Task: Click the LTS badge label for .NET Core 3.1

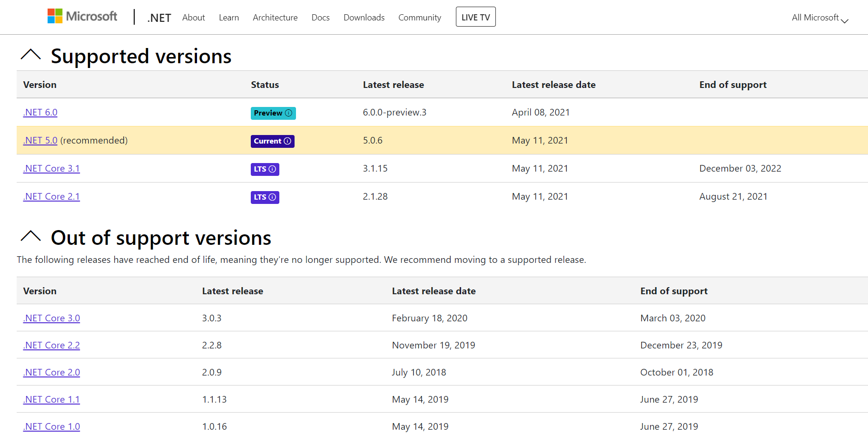Action: click(x=260, y=169)
